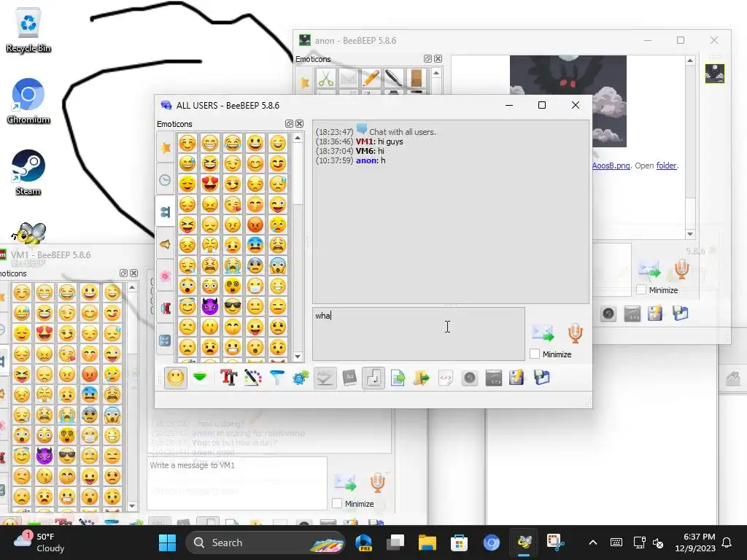Screen dimensions: 747x560
Task: Open the recent clock emoticon tab
Action: (x=166, y=179)
